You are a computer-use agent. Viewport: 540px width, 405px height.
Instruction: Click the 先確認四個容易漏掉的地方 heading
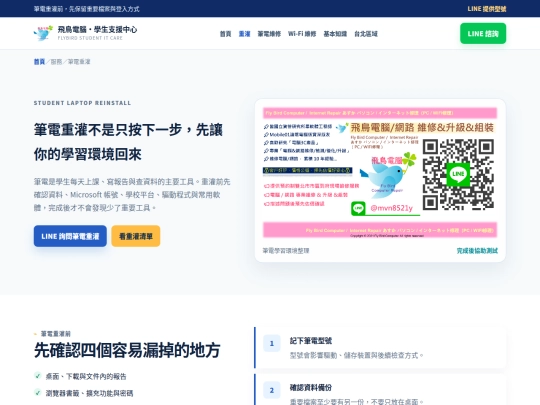coord(127,350)
